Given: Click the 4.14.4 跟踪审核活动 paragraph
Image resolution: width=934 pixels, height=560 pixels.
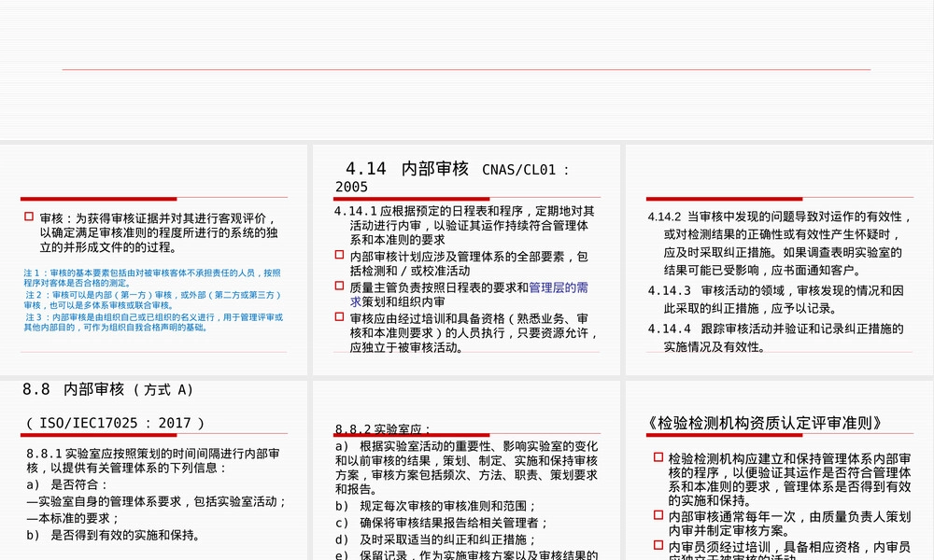Looking at the screenshot, I should 775,338.
